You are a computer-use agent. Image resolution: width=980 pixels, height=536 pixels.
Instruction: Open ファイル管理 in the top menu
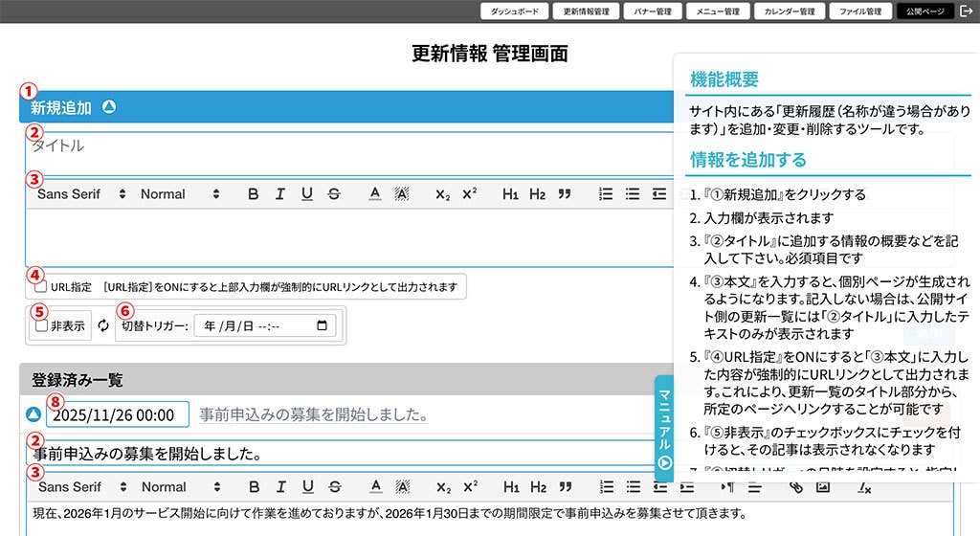[860, 11]
